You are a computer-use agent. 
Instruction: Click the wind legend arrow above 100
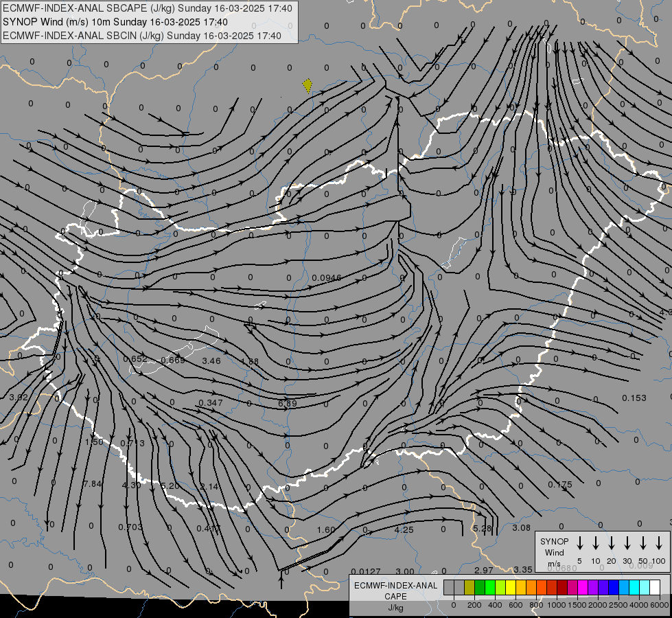[x=659, y=543]
